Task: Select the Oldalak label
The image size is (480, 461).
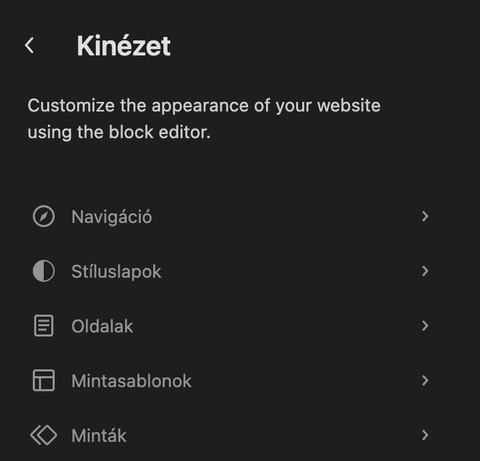Action: pyautogui.click(x=102, y=326)
